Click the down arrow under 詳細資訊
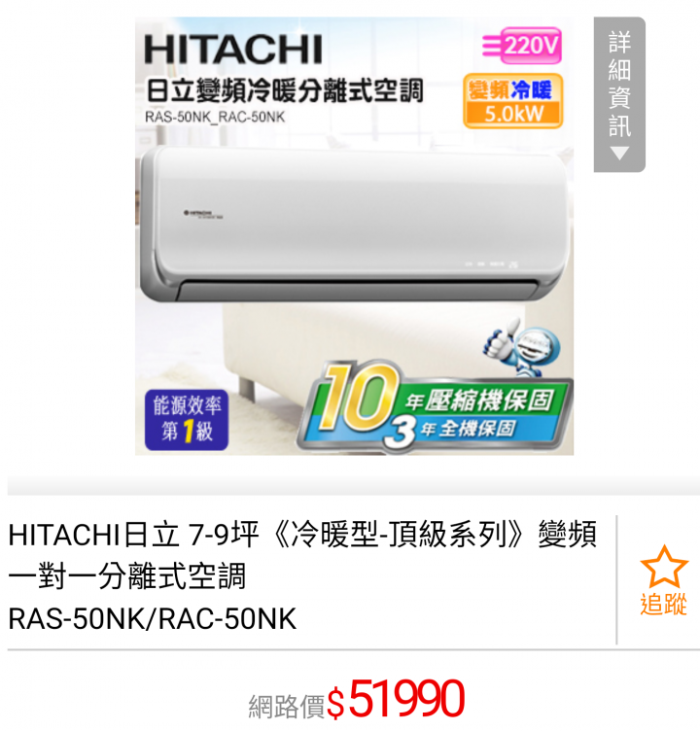The height and width of the screenshot is (731, 700). point(619,154)
